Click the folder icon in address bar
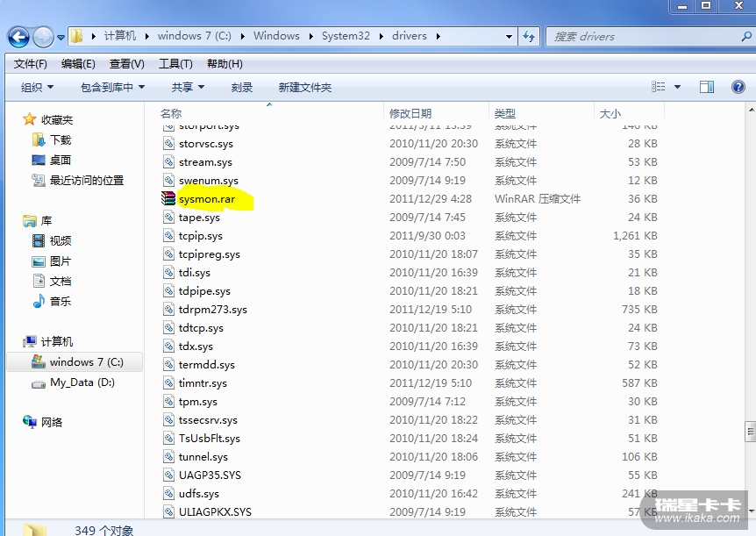Image resolution: width=756 pixels, height=536 pixels. (76, 36)
